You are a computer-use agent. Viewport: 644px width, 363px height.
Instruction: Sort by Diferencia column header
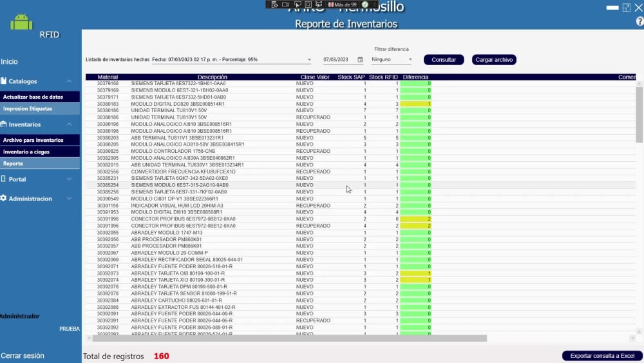415,77
